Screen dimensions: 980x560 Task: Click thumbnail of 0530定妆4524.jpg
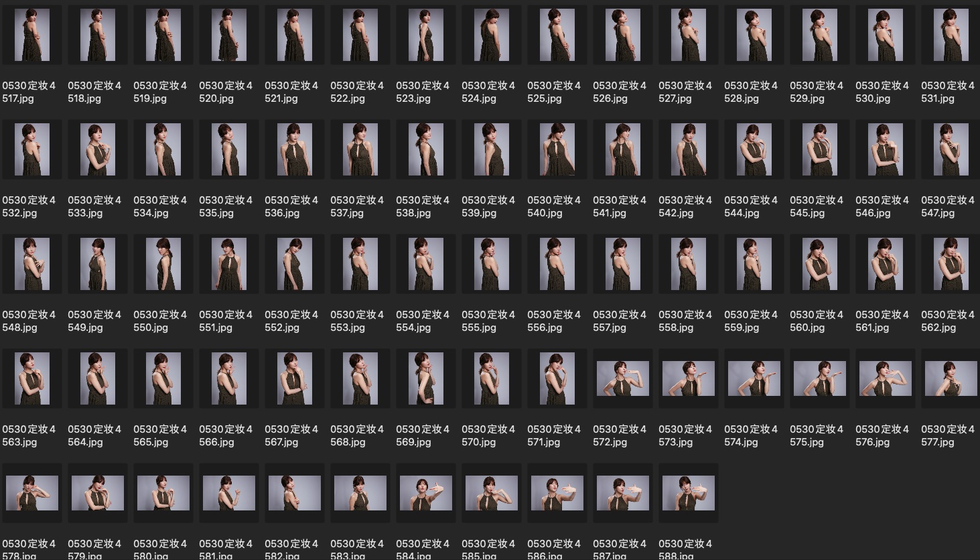click(x=492, y=36)
